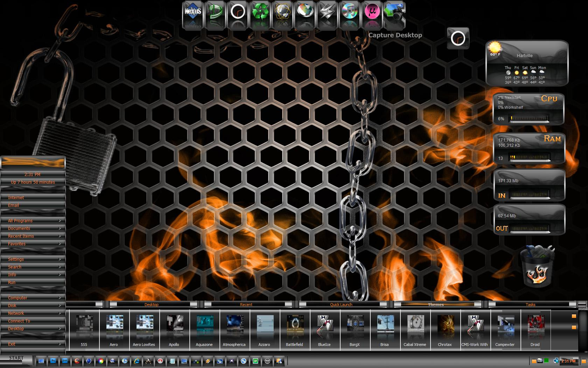The width and height of the screenshot is (588, 368).
Task: Pick the Battlefield theme thumbnail
Action: click(x=294, y=330)
